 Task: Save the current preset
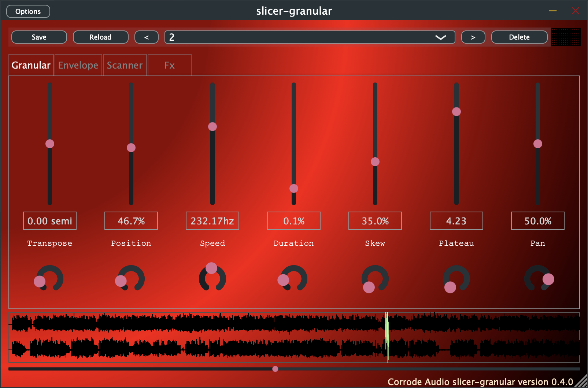39,37
